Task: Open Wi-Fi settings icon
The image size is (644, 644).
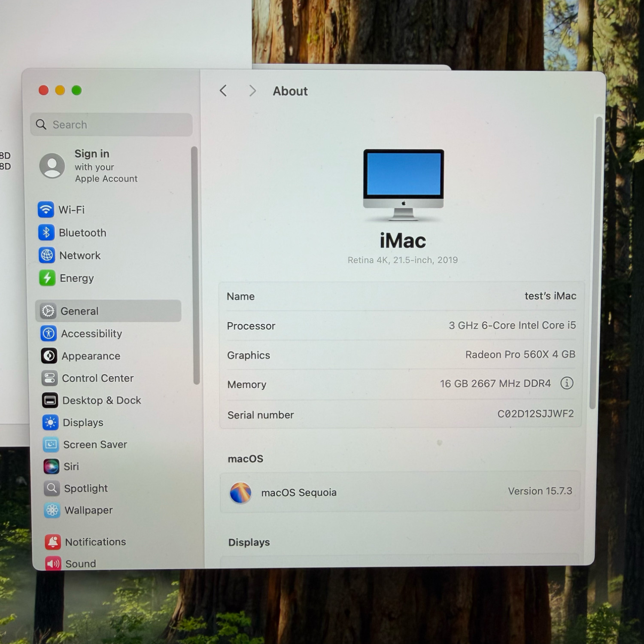Action: pyautogui.click(x=46, y=210)
